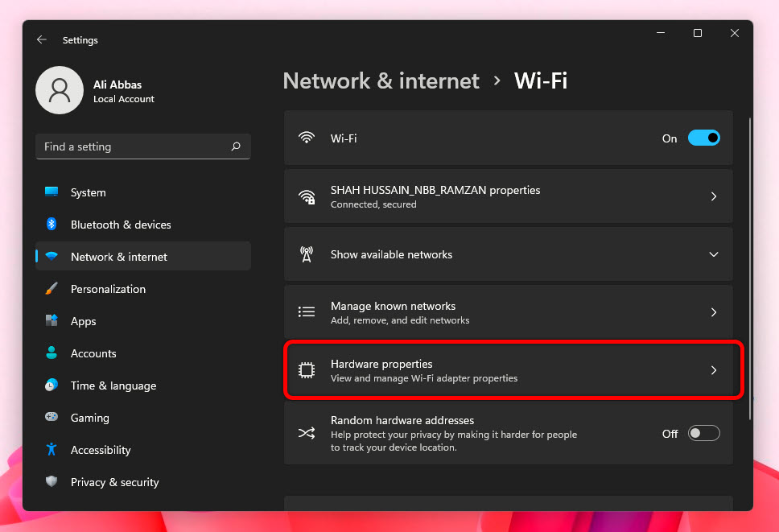
Task: Click the Network & internet wifi icon
Action: (52, 256)
